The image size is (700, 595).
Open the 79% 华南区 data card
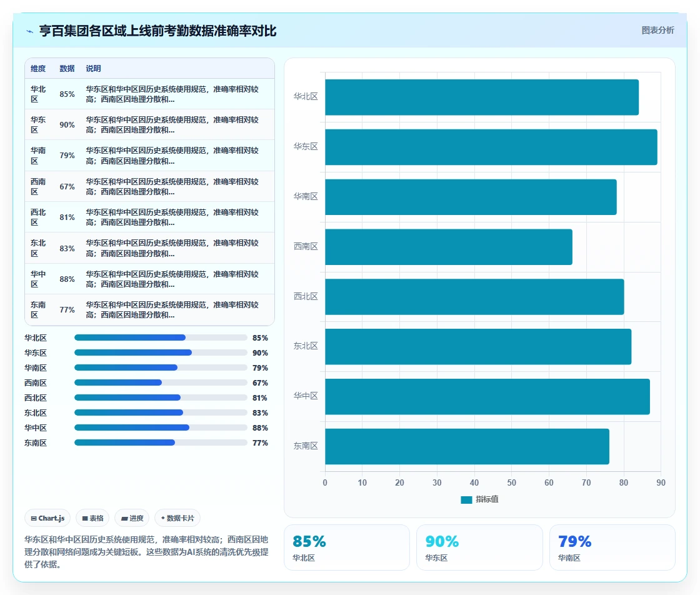coord(612,547)
